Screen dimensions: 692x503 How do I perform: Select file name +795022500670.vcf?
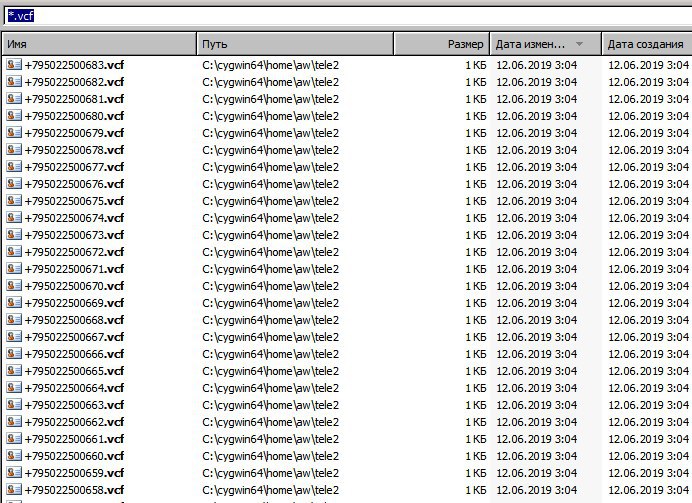click(74, 286)
